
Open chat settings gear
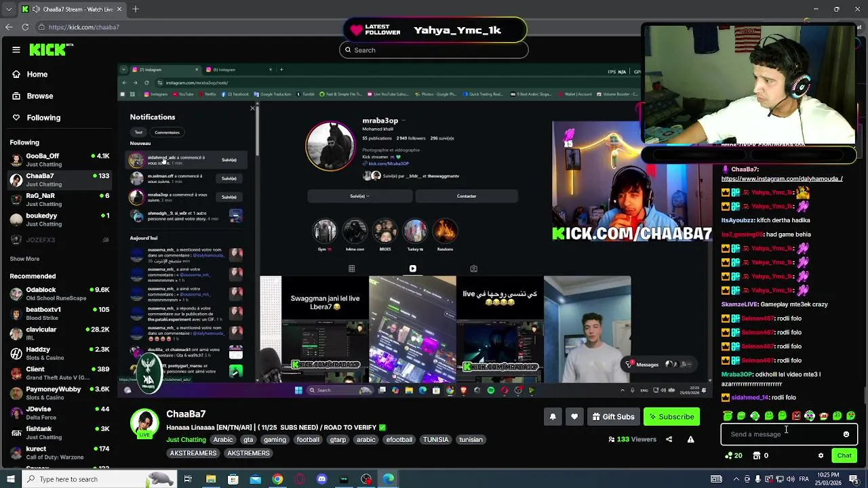(x=821, y=456)
